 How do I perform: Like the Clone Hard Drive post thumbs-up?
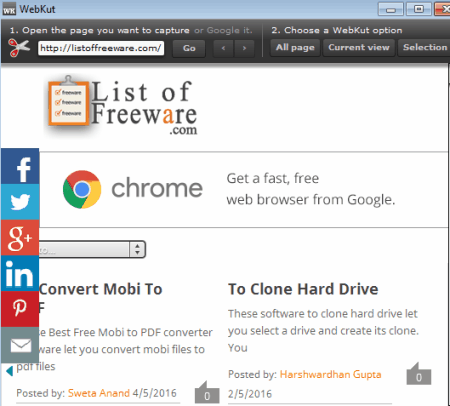419,374
